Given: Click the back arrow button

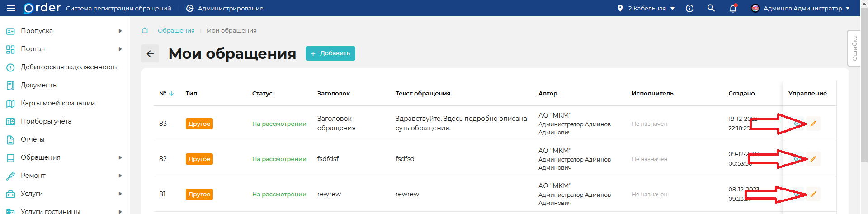Looking at the screenshot, I should coord(150,53).
